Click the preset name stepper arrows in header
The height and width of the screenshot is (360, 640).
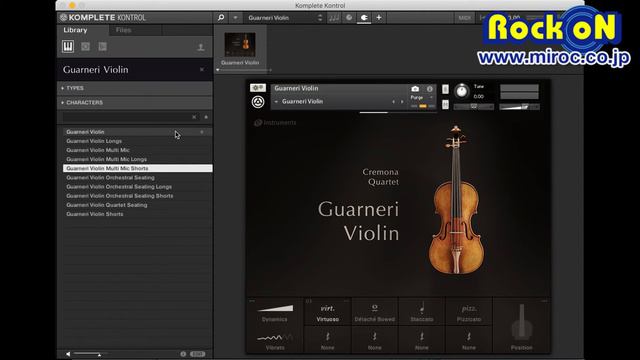(320, 18)
